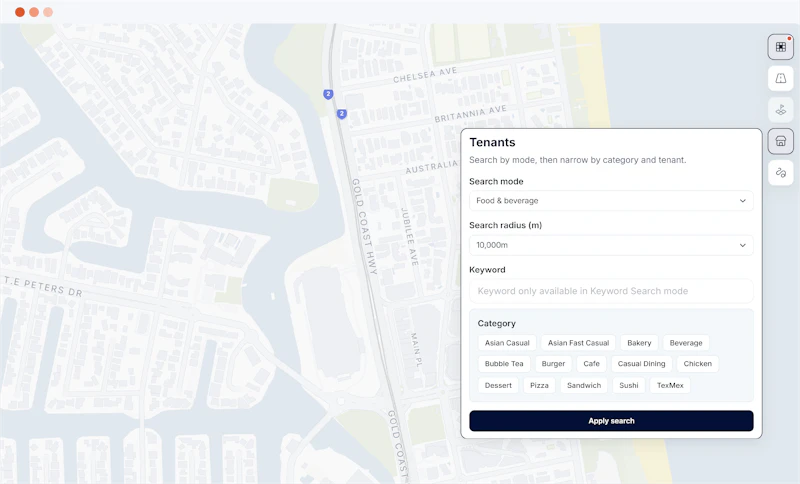
Task: Click the T.E PETERS DR street label
Action: pyautogui.click(x=42, y=286)
